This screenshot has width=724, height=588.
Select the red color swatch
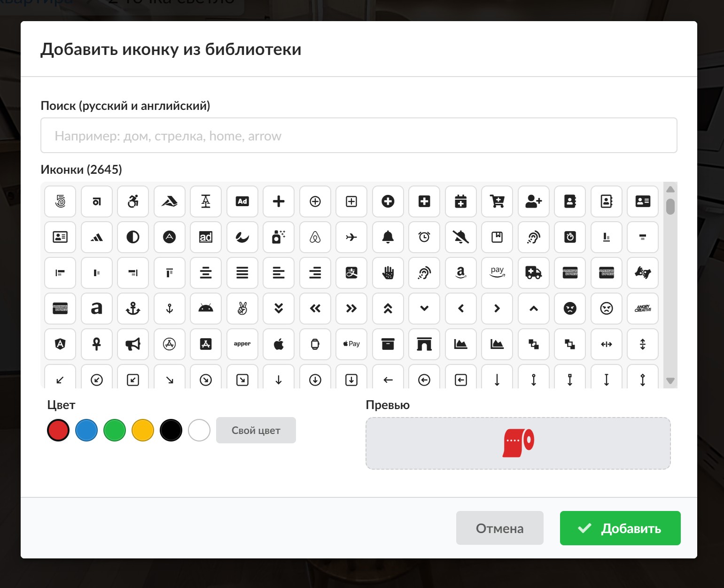point(58,430)
